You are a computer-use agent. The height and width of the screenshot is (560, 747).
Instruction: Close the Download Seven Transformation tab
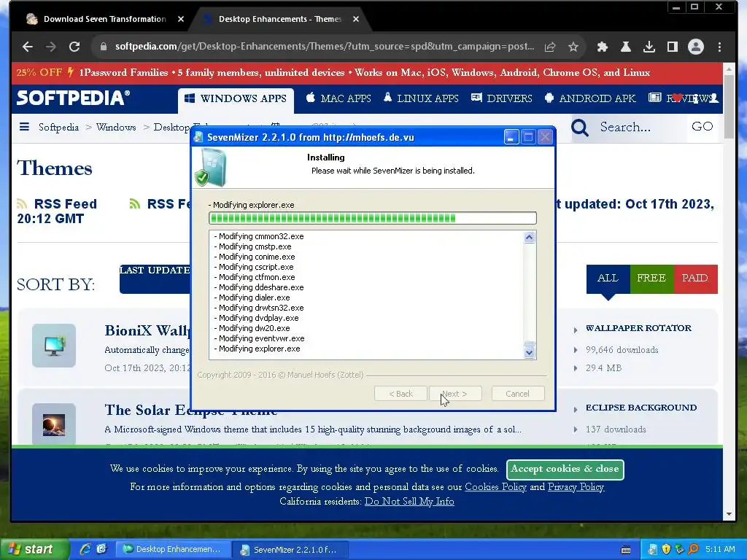181,19
